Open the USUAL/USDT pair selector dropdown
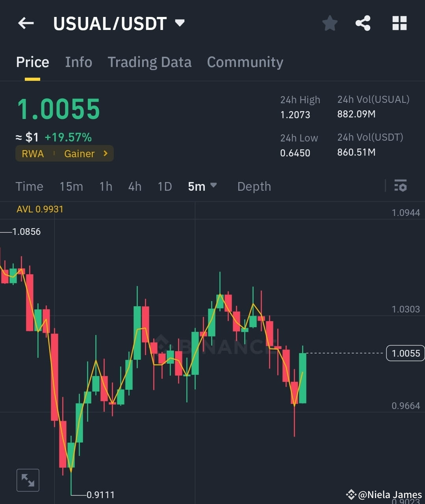Viewport: 425px width, 504px height. click(179, 23)
